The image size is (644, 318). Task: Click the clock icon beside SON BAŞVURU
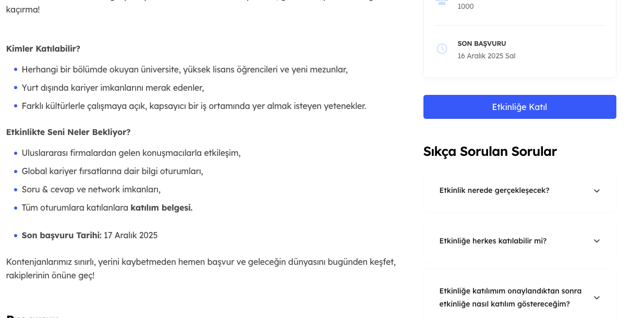coord(442,49)
